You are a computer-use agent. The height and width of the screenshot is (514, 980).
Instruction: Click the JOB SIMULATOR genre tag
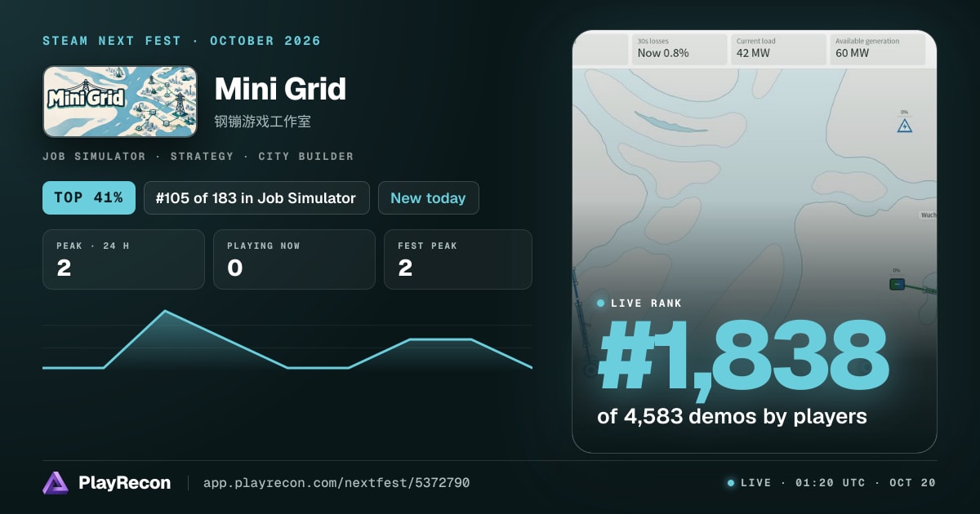click(94, 156)
